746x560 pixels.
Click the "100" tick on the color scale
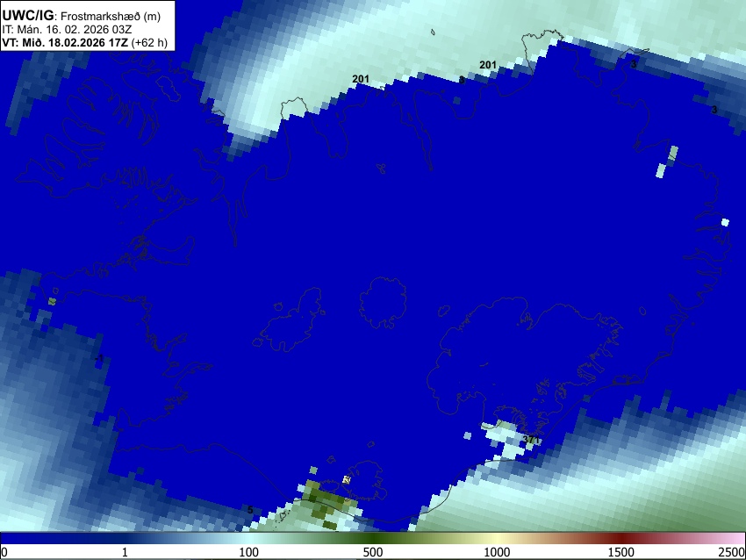[249, 552]
